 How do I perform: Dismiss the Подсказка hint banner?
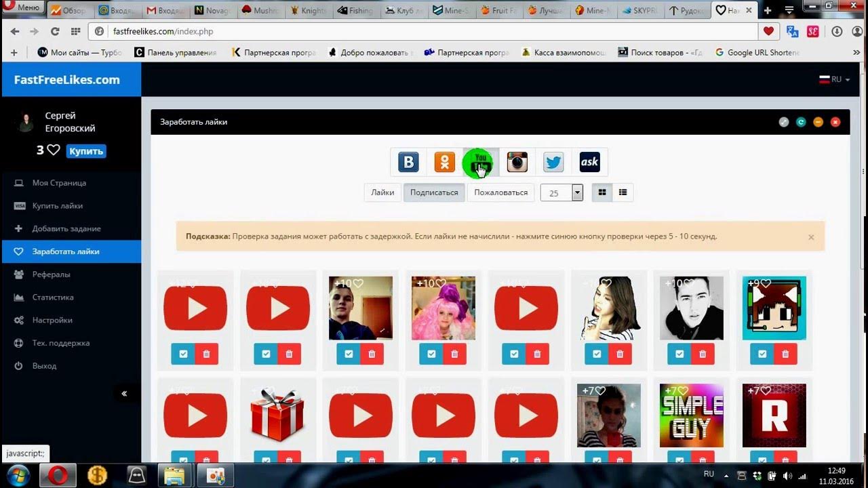(x=811, y=237)
